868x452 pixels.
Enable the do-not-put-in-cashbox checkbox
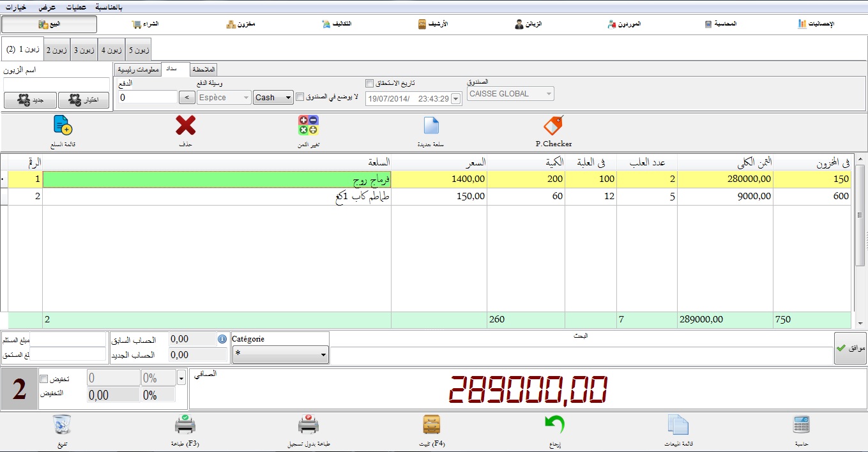pyautogui.click(x=300, y=97)
